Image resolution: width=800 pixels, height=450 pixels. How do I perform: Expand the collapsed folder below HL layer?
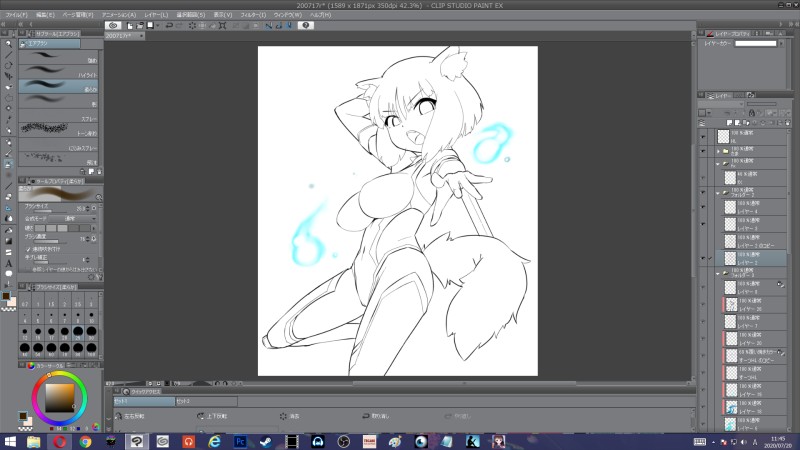point(718,151)
